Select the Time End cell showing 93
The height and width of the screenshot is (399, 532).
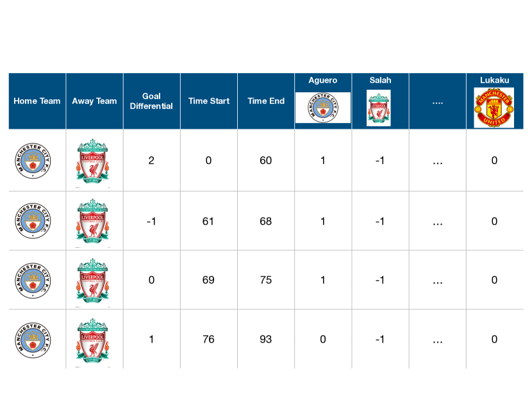(266, 339)
